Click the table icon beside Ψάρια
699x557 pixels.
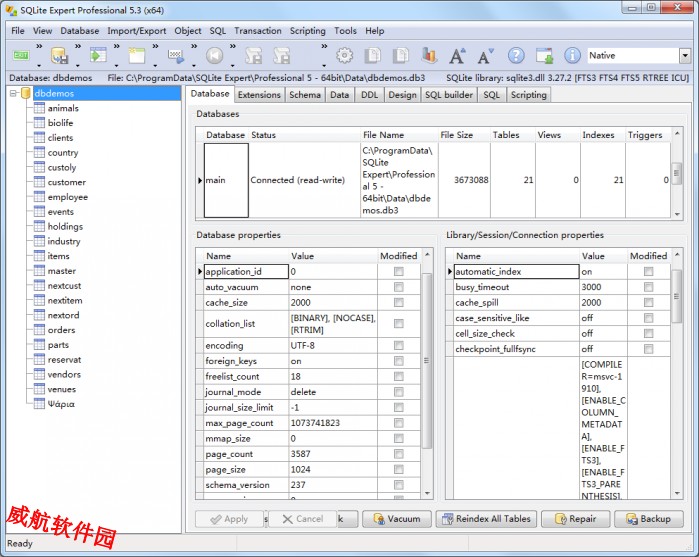click(39, 404)
